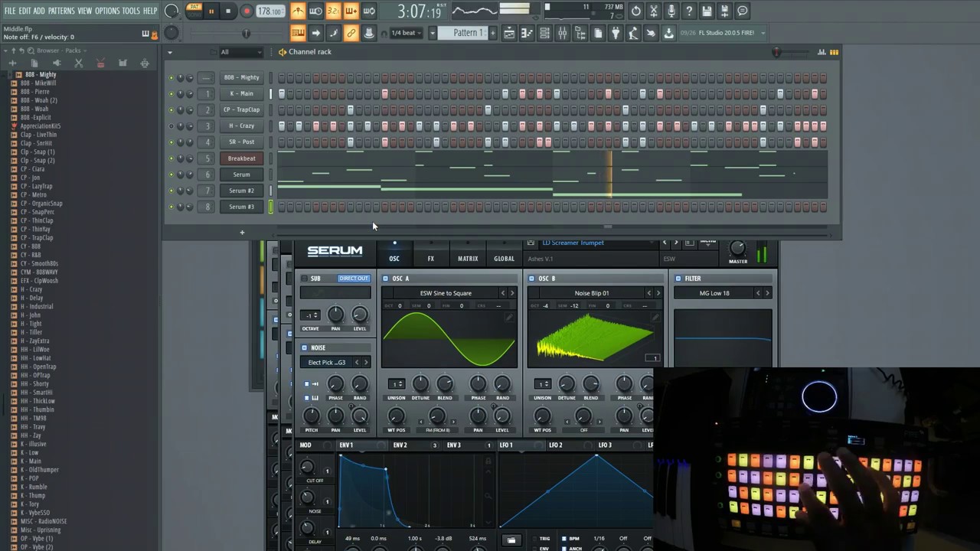Screen dimensions: 980x551
Task: Switch to Serum GLOBAL tab
Action: point(504,259)
